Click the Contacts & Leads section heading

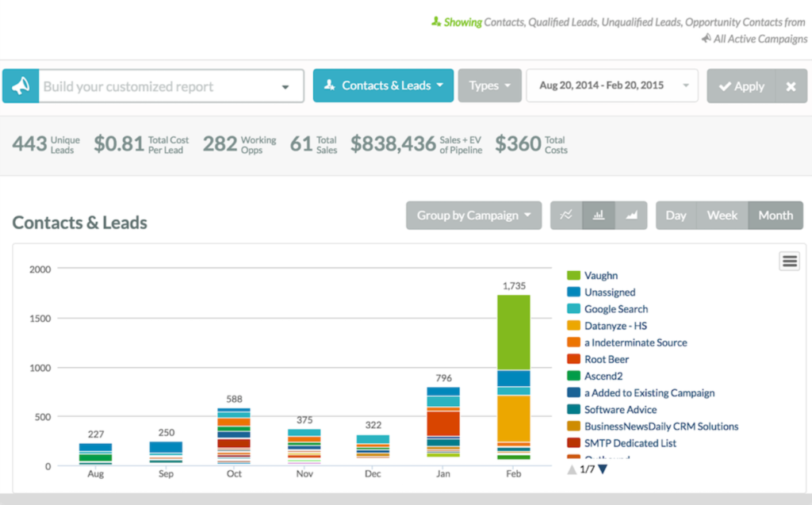[80, 223]
